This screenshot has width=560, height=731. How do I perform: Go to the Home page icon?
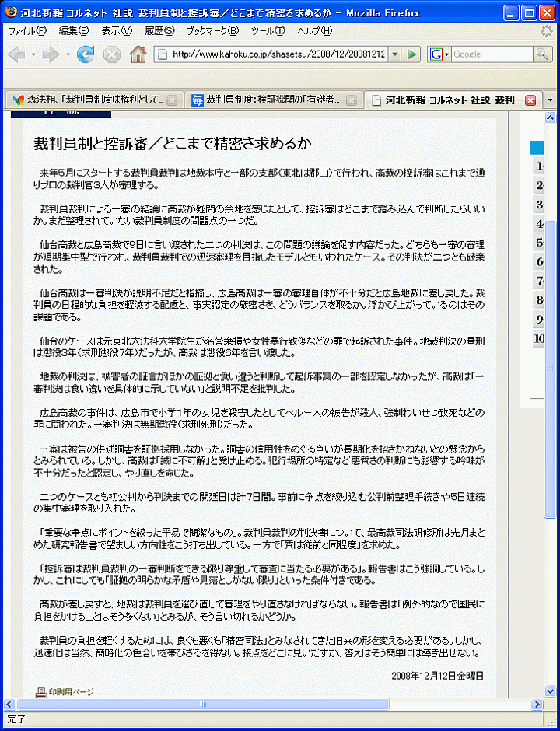click(138, 54)
